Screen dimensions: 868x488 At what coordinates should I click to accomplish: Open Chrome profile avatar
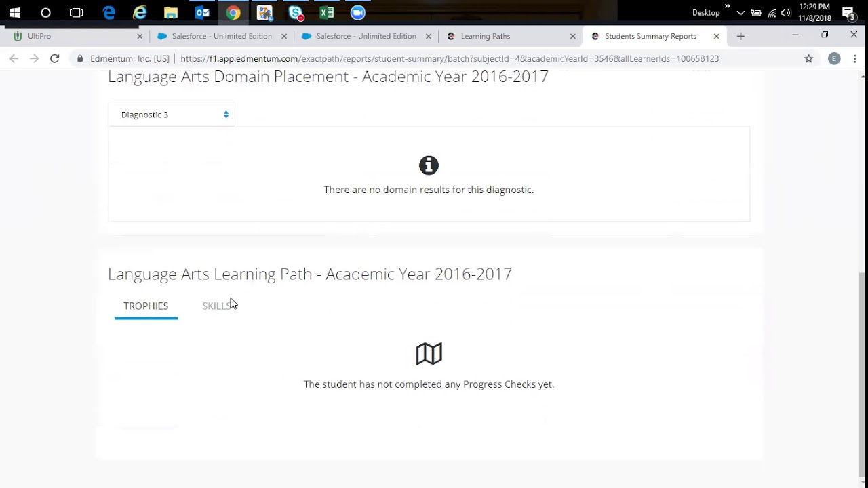click(x=834, y=58)
